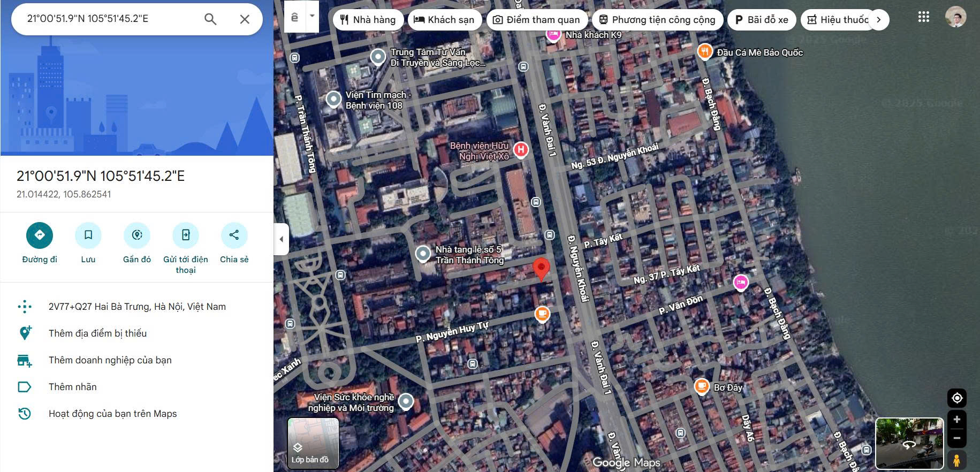980x472 pixels.
Task: Open Google apps grid icon
Action: 923,17
